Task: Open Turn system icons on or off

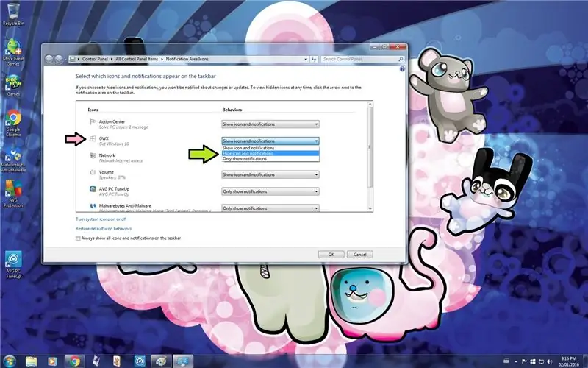Action: [101, 219]
